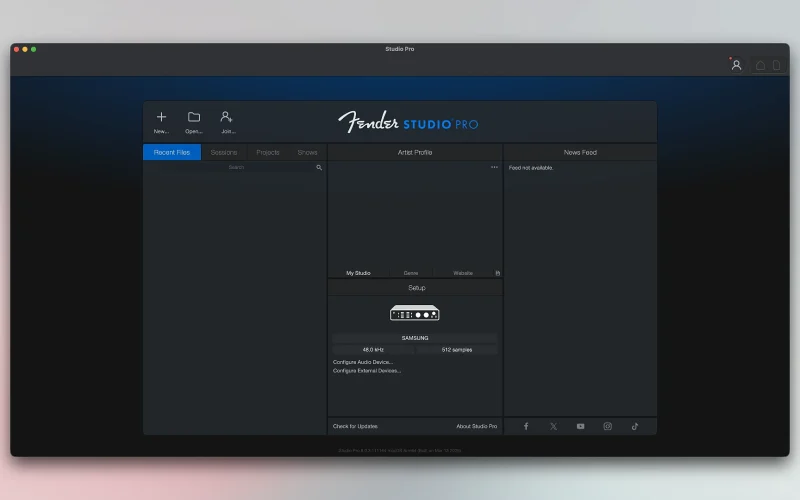
Task: Open the Artist Profile three-dots menu
Action: (494, 167)
